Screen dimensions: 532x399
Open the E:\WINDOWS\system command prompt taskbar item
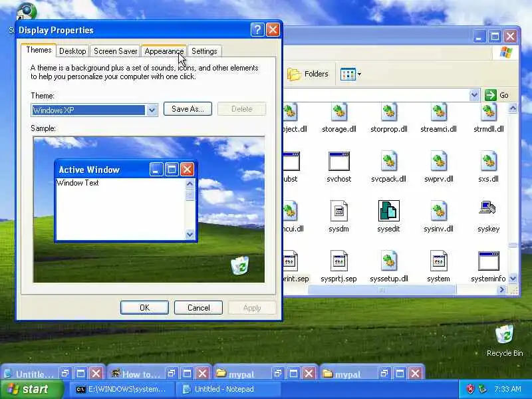(123, 389)
